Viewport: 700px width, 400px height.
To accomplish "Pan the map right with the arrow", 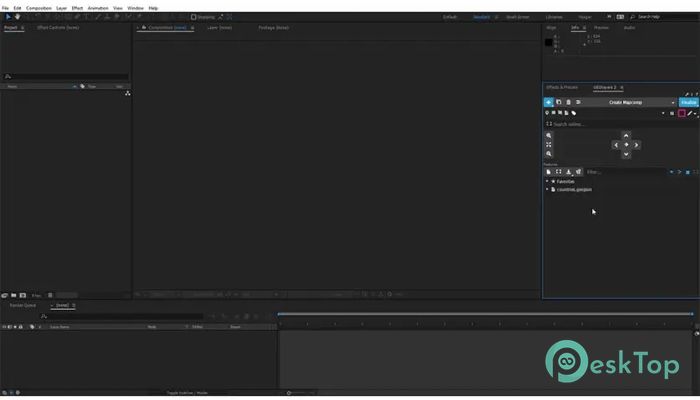I will click(636, 145).
